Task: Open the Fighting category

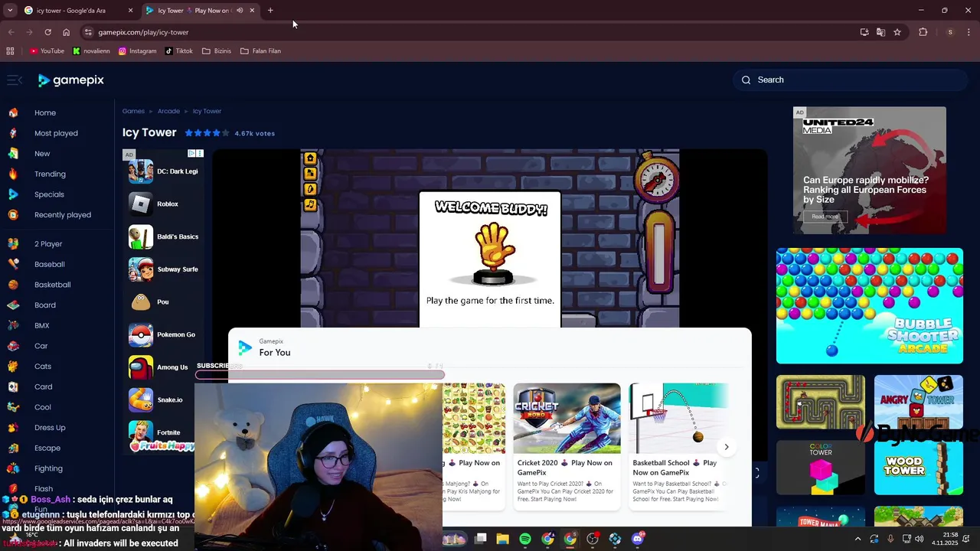Action: tap(48, 468)
